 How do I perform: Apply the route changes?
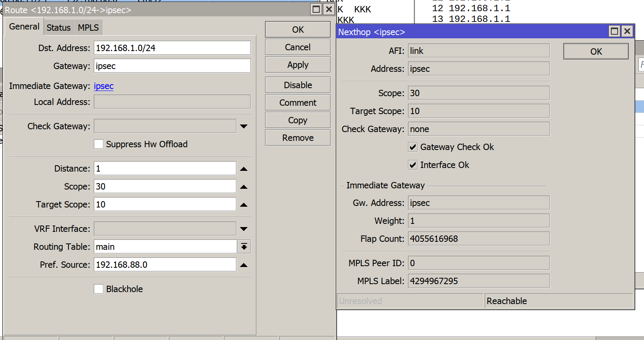click(298, 65)
